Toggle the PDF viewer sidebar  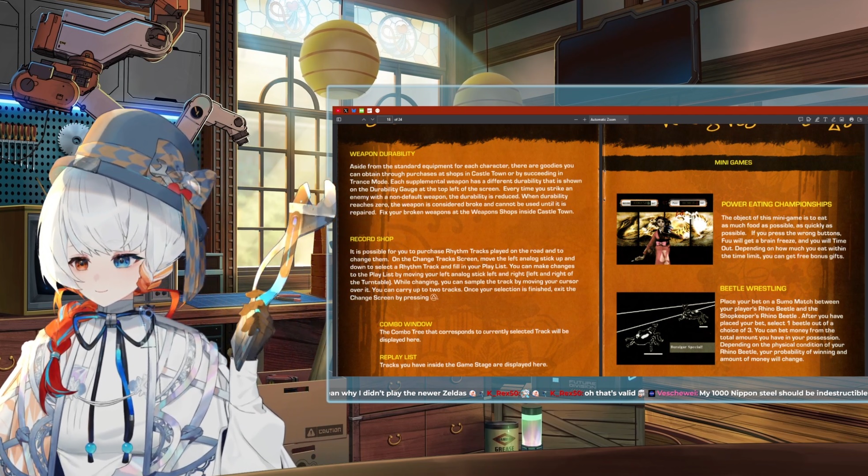339,120
